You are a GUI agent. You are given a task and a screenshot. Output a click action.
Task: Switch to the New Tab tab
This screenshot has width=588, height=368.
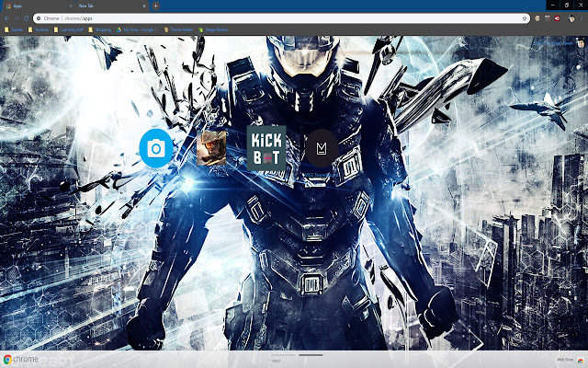point(112,6)
